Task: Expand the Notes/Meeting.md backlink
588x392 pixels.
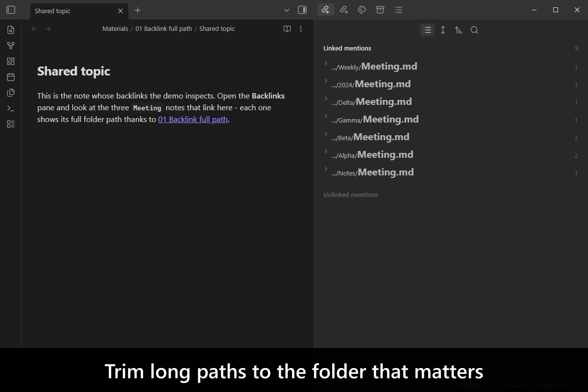Action: pos(326,169)
